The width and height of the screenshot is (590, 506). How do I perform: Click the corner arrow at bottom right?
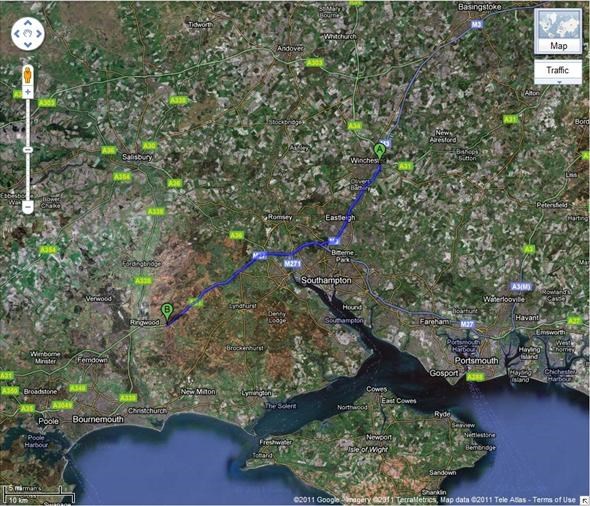pyautogui.click(x=584, y=500)
